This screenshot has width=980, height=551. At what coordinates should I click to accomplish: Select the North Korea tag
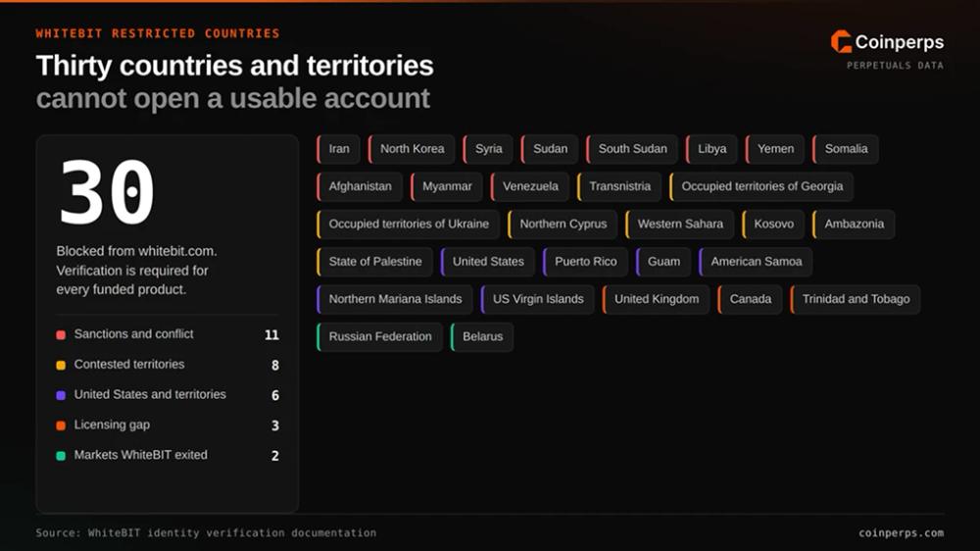click(412, 149)
